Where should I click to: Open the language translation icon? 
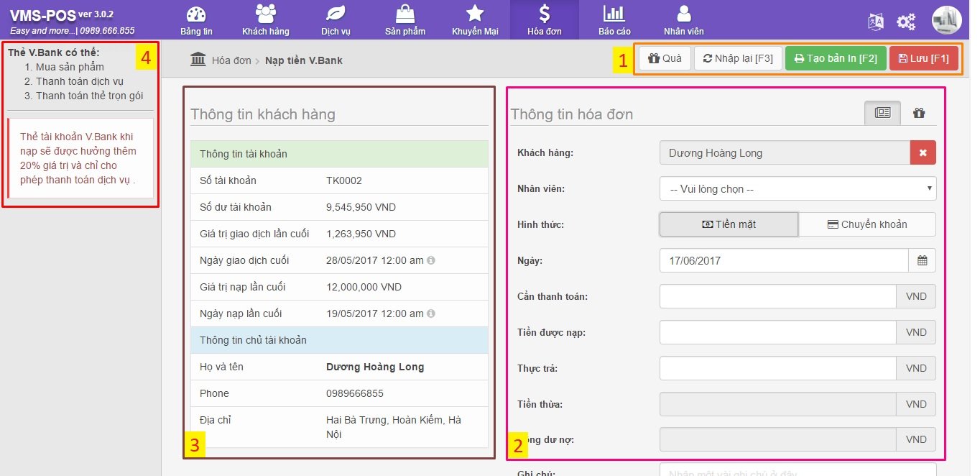coord(876,22)
